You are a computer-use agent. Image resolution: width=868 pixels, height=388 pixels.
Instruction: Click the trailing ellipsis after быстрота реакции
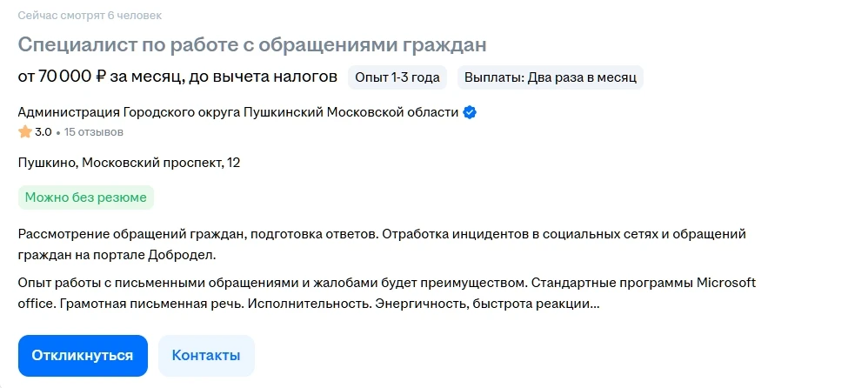(x=595, y=306)
